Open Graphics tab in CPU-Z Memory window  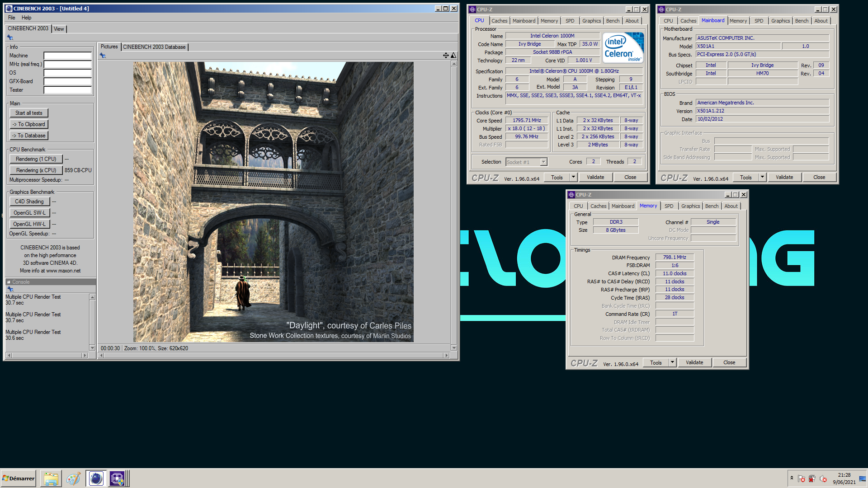690,206
